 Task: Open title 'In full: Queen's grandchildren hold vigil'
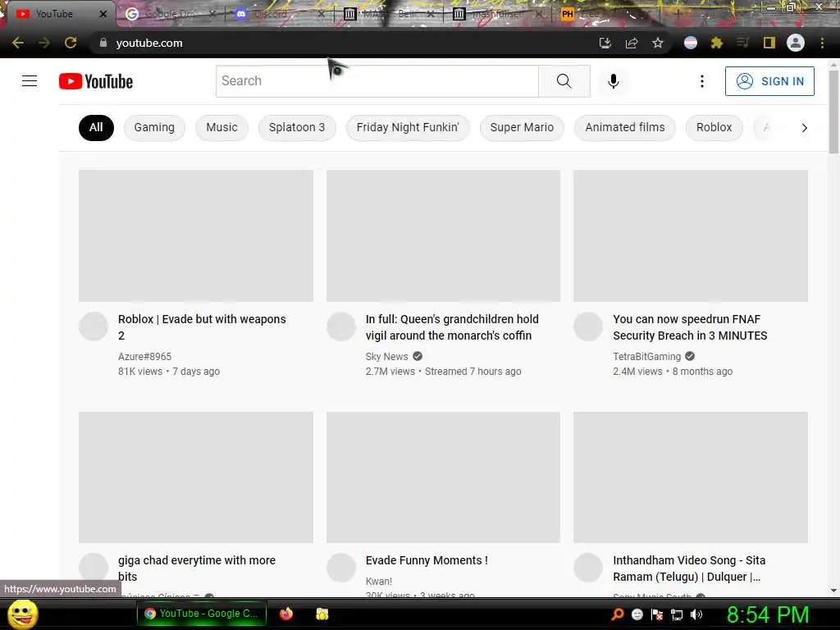[x=452, y=327]
